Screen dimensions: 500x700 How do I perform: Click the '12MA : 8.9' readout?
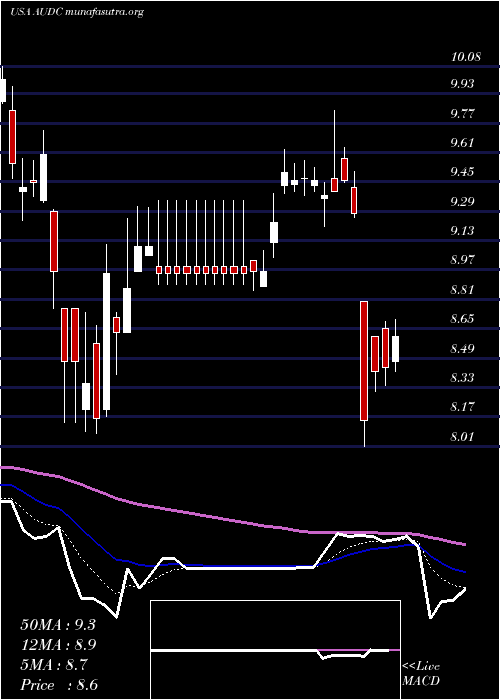(59, 645)
